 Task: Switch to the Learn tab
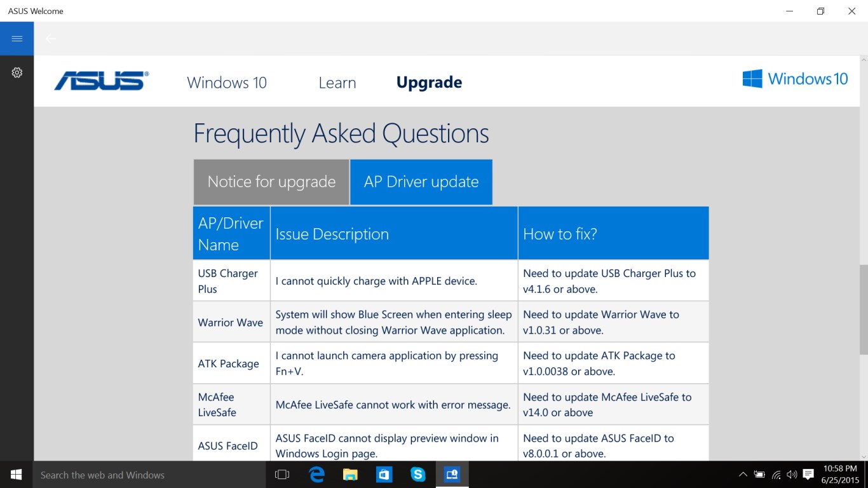click(337, 83)
